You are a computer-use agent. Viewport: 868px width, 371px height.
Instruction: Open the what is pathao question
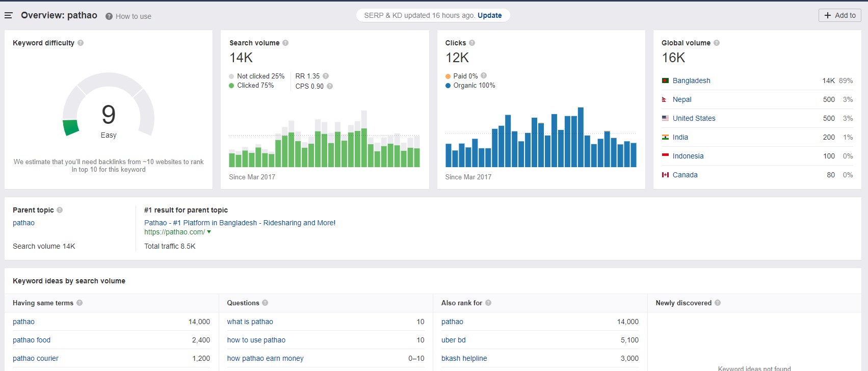(x=250, y=322)
